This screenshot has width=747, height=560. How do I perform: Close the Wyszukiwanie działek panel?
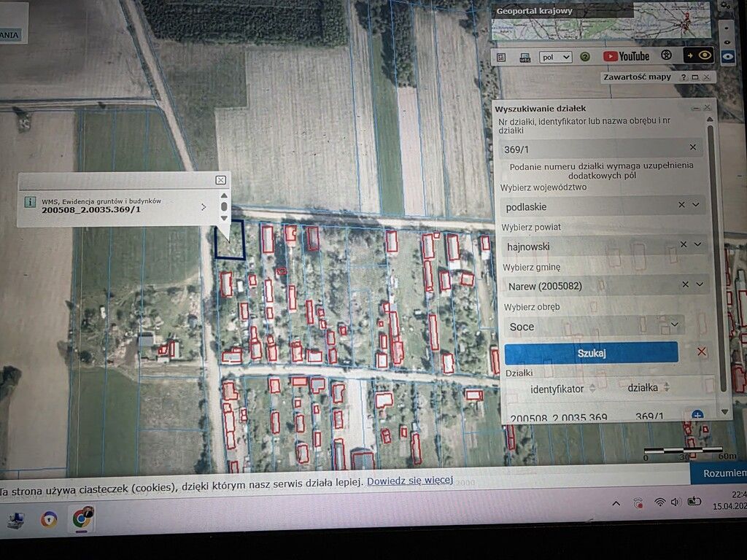click(707, 108)
